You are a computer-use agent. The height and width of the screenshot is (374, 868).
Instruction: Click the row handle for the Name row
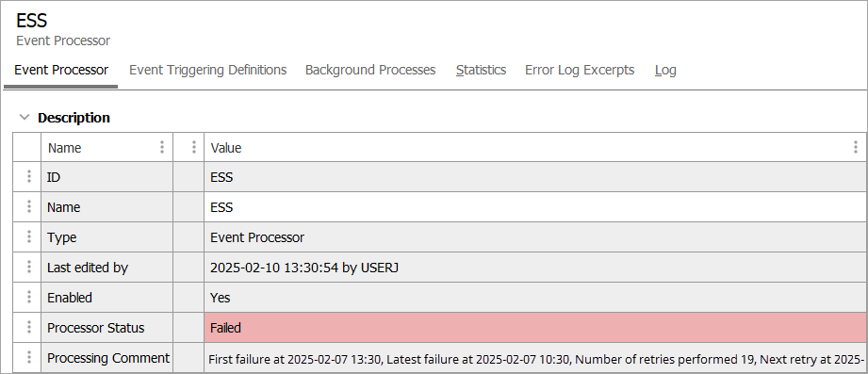click(x=29, y=207)
